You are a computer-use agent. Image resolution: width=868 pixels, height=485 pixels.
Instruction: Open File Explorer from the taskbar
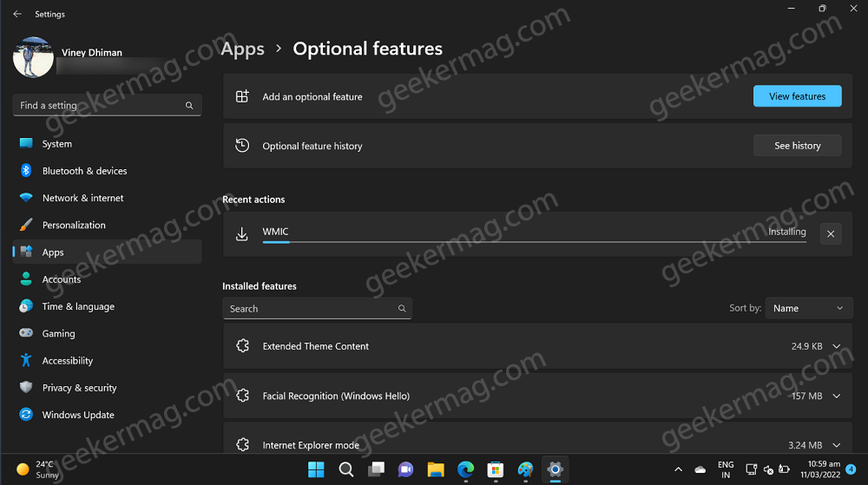click(436, 469)
